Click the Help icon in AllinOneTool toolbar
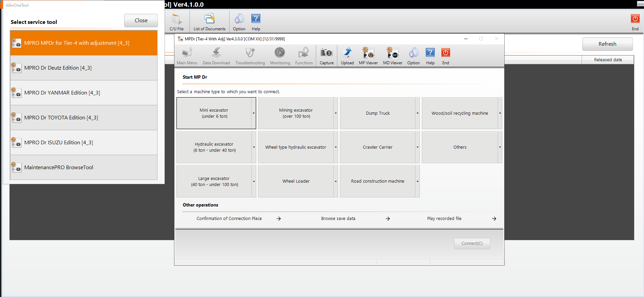The width and height of the screenshot is (644, 297). coord(256,22)
